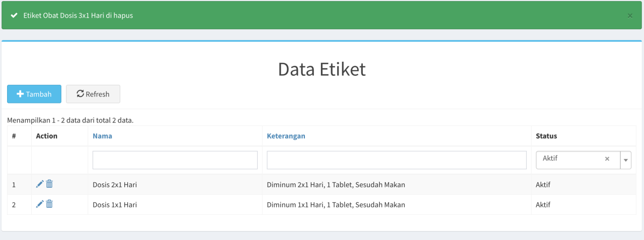
Task: Click trash icon for Dosis 1x1 Hari
Action: pos(49,204)
